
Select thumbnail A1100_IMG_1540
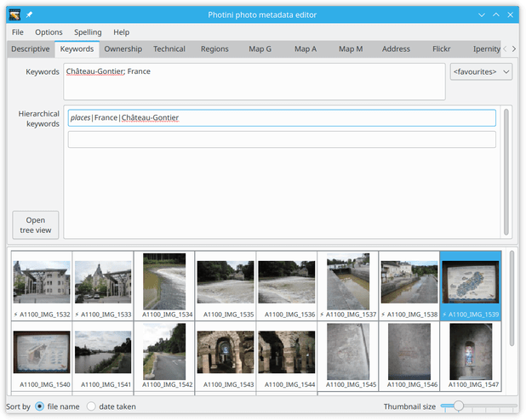click(42, 356)
